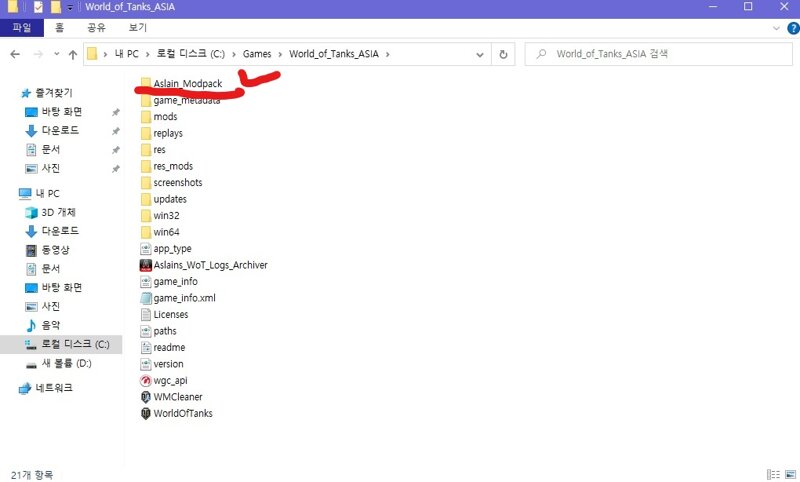The width and height of the screenshot is (800, 482).
Task: Go forward with the forward arrow
Action: tap(38, 54)
